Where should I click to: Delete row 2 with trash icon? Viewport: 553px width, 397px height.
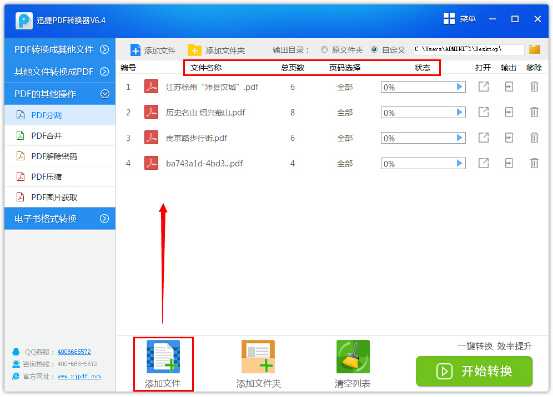(x=534, y=112)
